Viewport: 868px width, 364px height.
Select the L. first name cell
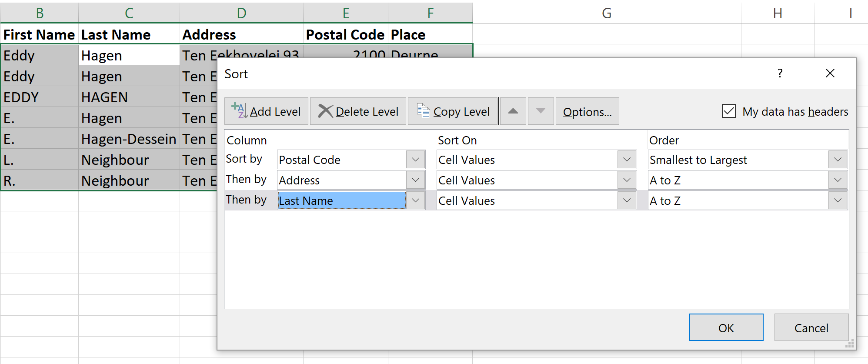tap(40, 159)
